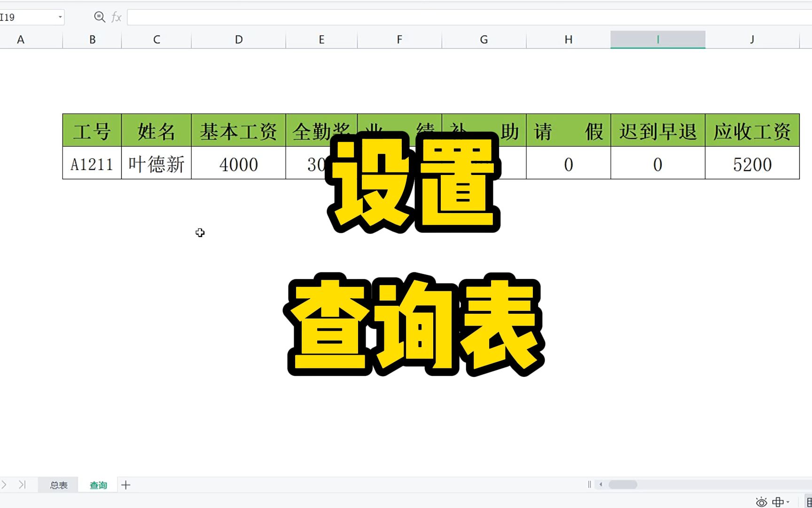Select column D header
Image resolution: width=812 pixels, height=508 pixels.
pyautogui.click(x=239, y=40)
